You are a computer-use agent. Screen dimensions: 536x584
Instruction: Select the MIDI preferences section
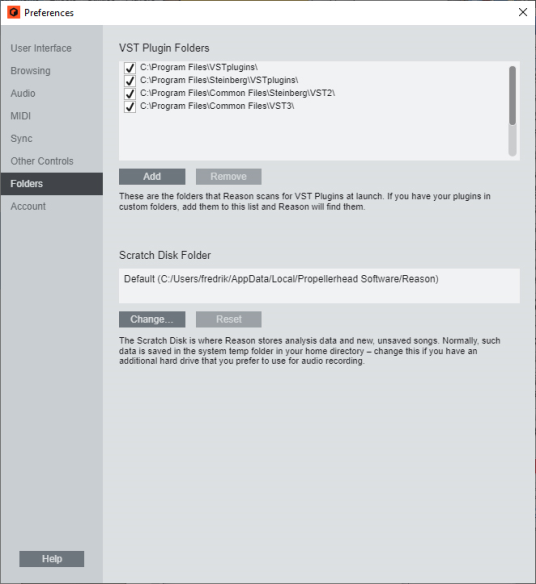click(x=21, y=116)
